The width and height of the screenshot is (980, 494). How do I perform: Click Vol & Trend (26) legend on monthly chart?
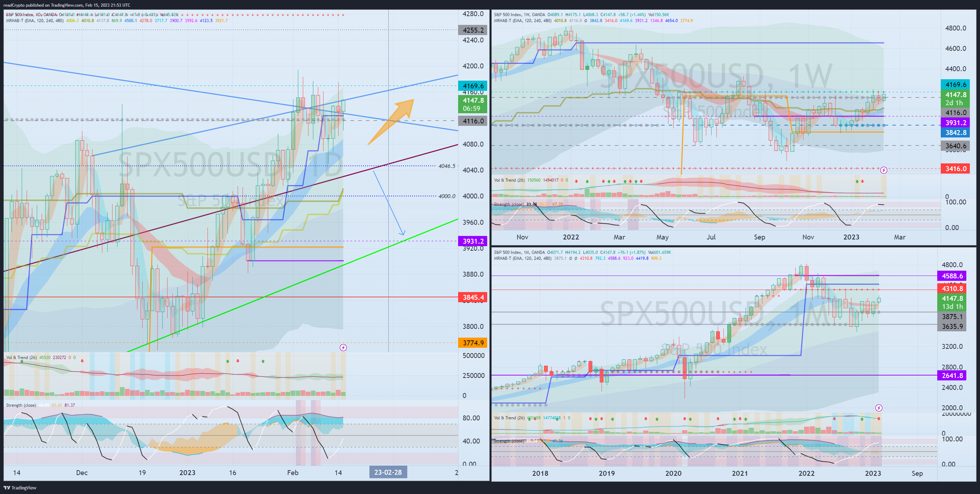coord(509,418)
